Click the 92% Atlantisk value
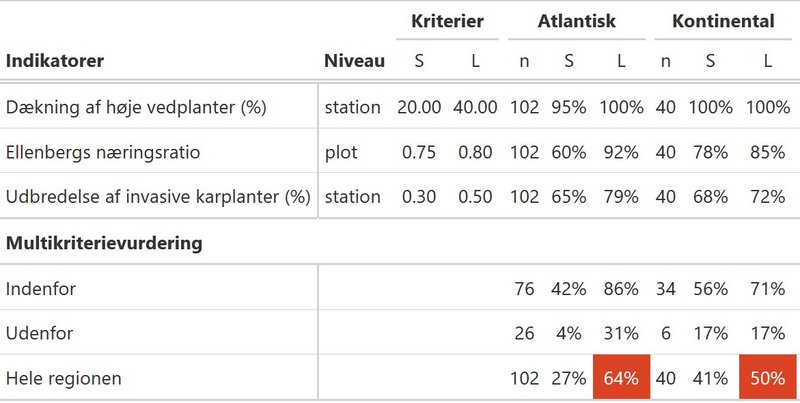The image size is (800, 403). tap(621, 152)
